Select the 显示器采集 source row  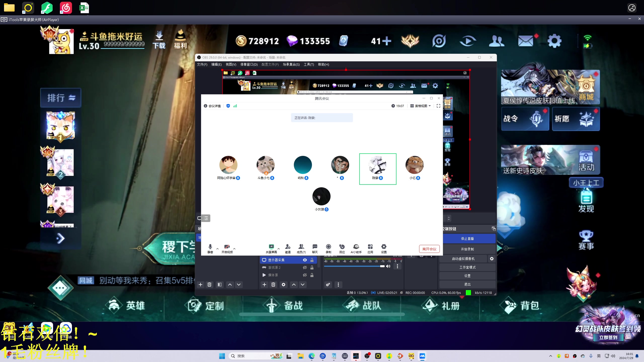pyautogui.click(x=288, y=260)
